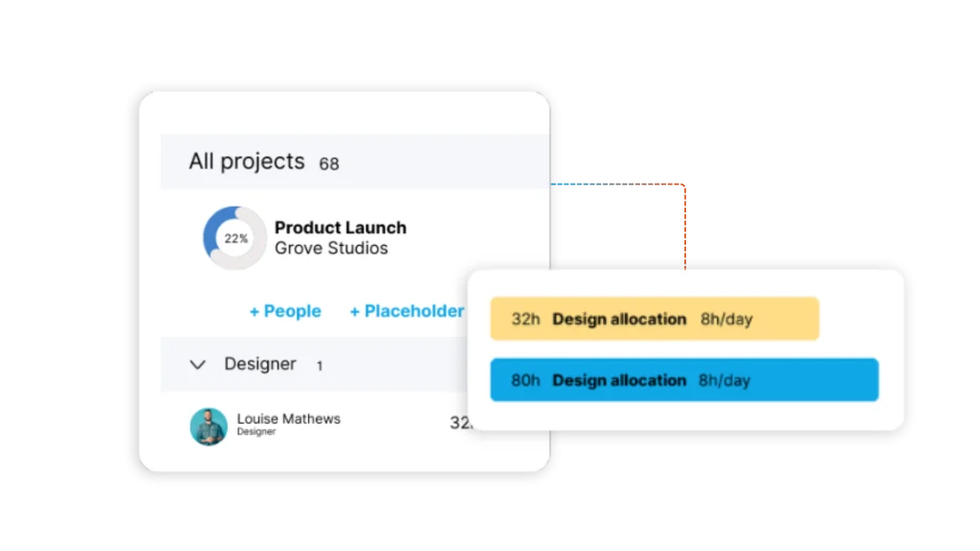The width and height of the screenshot is (980, 551).
Task: Open Louise Mathews' name in the list
Action: coord(288,419)
